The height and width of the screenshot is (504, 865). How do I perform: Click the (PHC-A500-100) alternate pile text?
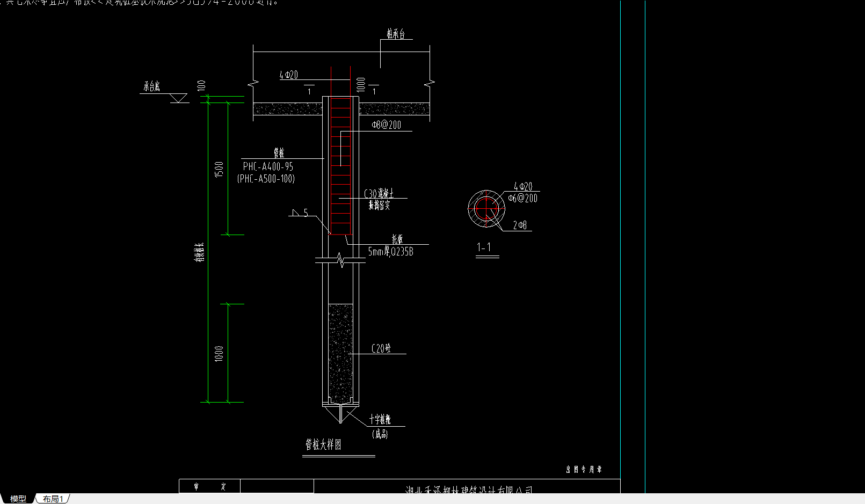coord(266,179)
